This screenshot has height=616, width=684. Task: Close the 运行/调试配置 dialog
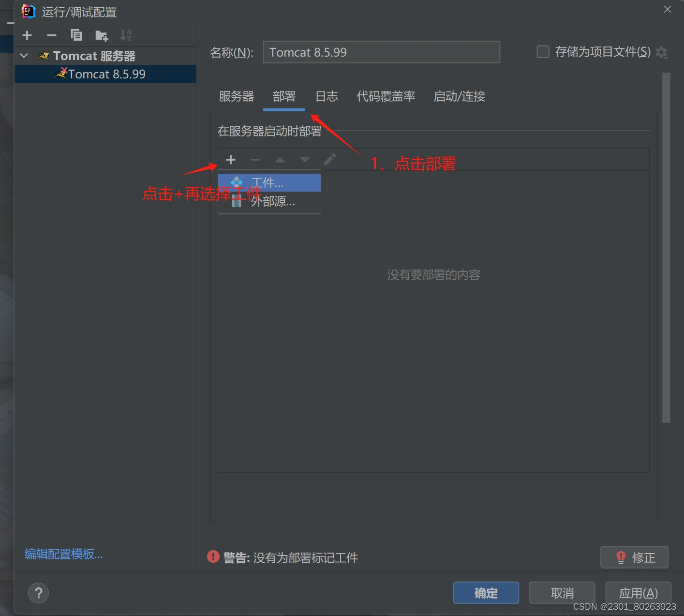click(x=668, y=10)
